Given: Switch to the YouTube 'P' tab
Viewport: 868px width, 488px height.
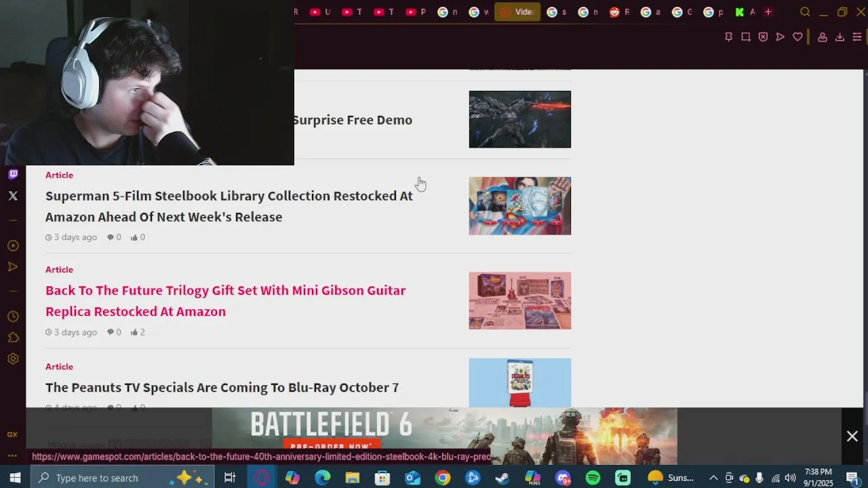Looking at the screenshot, I should tap(416, 12).
